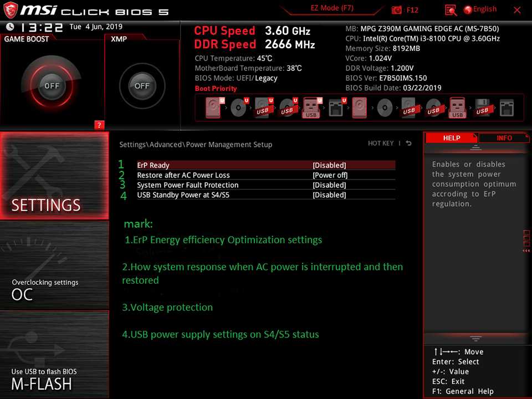Click the UEFI network boot icon
Viewport: 532px width, 399px height.
[x=336, y=108]
